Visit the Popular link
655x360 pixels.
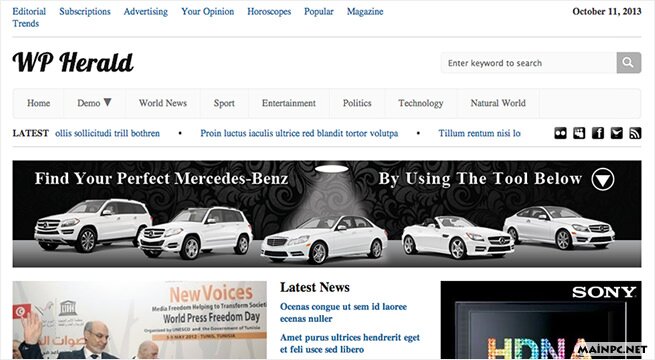(x=319, y=11)
